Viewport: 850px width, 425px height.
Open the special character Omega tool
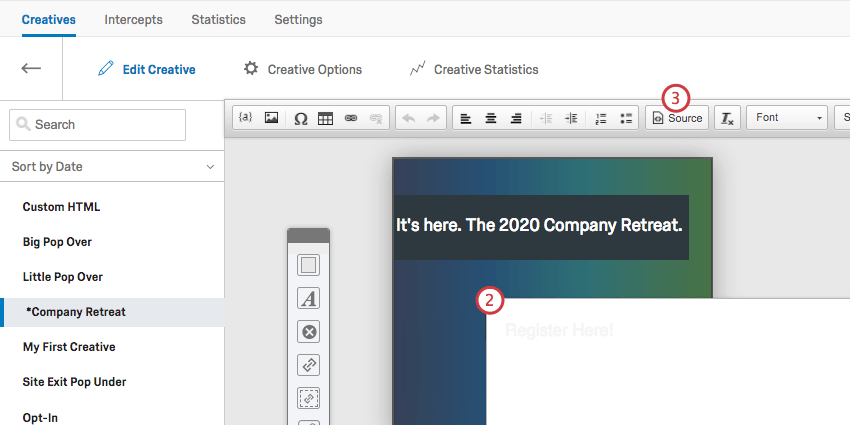(x=300, y=118)
